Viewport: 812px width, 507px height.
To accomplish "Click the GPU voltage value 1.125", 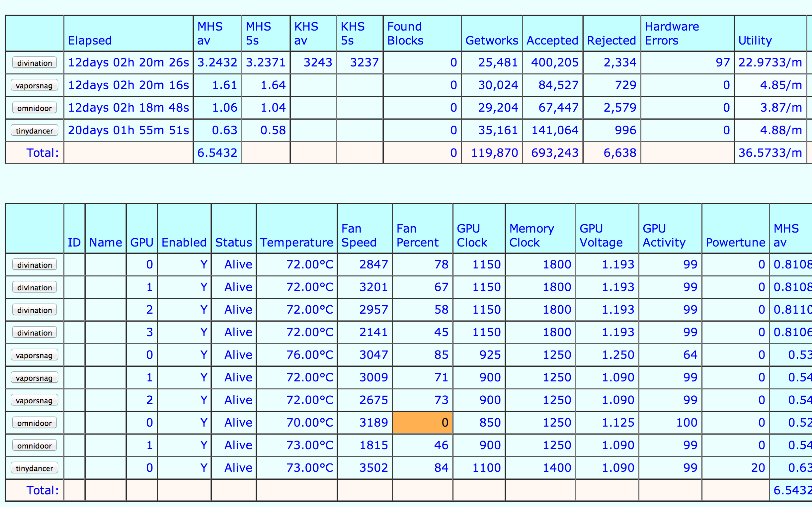I will [618, 423].
